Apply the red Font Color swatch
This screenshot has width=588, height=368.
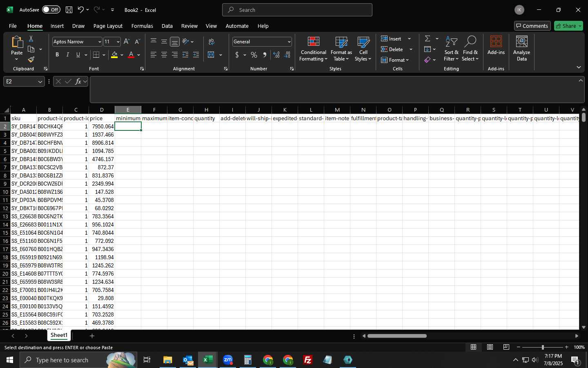point(131,55)
